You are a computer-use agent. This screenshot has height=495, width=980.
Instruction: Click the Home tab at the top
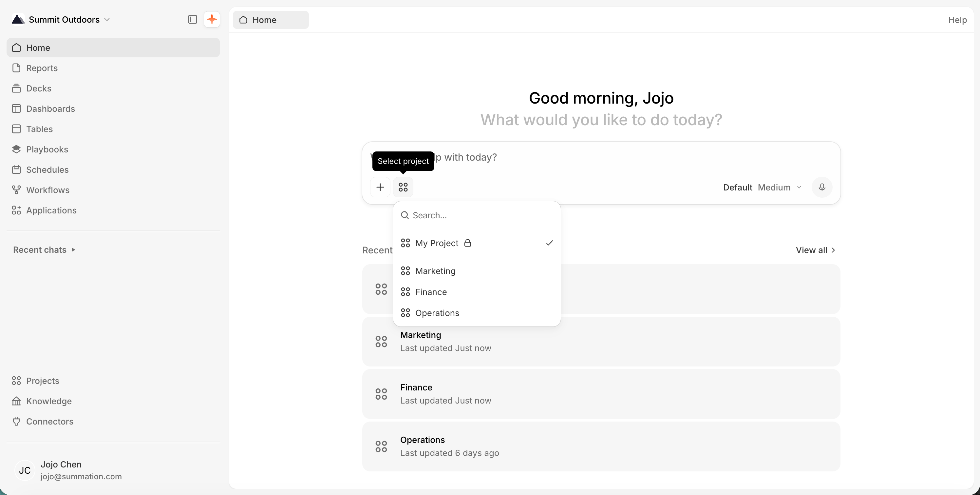coord(271,20)
